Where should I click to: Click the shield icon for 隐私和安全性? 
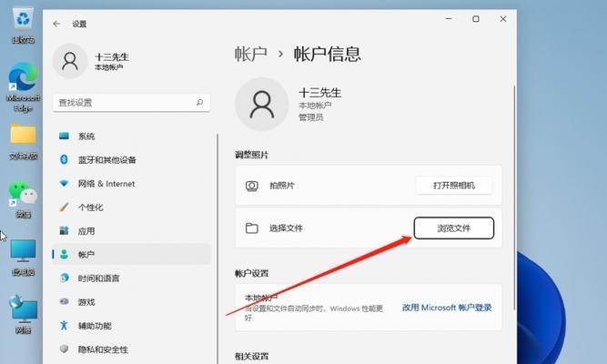pos(65,349)
